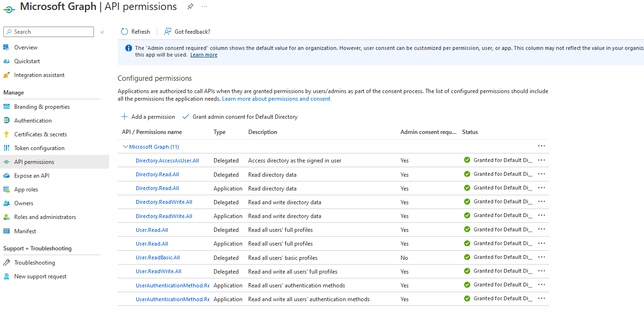Image resolution: width=644 pixels, height=314 pixels.
Task: Open the more options ellipsis beside the title
Action: click(x=204, y=7)
